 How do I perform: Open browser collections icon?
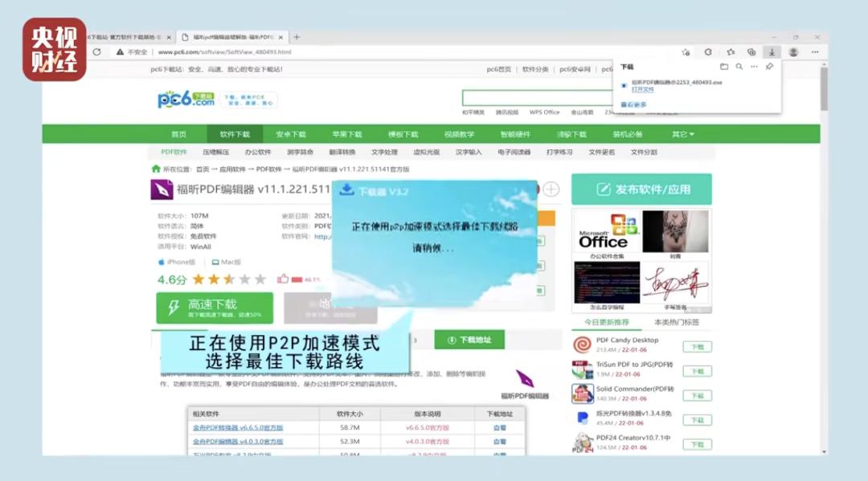(x=751, y=52)
